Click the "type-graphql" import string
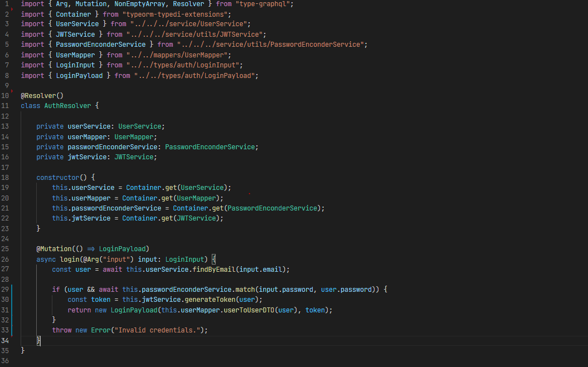This screenshot has height=367, width=588. tap(263, 4)
